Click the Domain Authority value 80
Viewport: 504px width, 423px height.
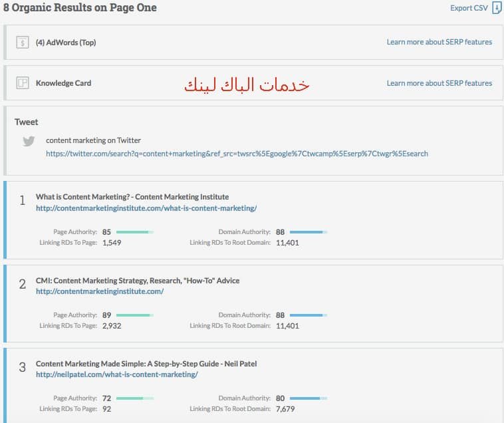(281, 398)
